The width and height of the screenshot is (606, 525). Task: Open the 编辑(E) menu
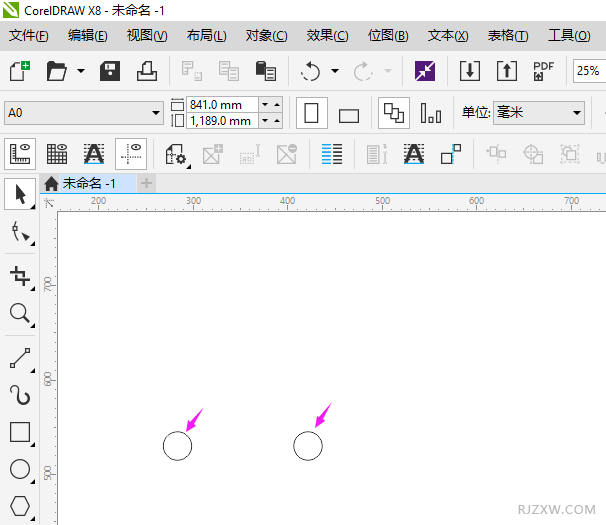(x=88, y=36)
